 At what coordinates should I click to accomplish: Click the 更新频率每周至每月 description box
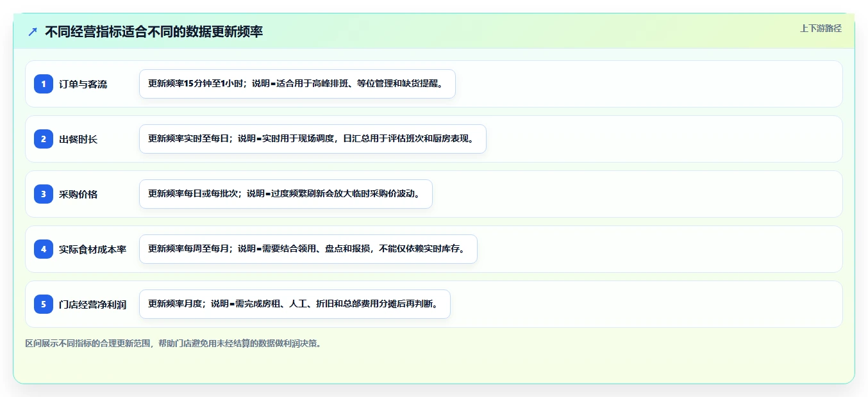(308, 249)
